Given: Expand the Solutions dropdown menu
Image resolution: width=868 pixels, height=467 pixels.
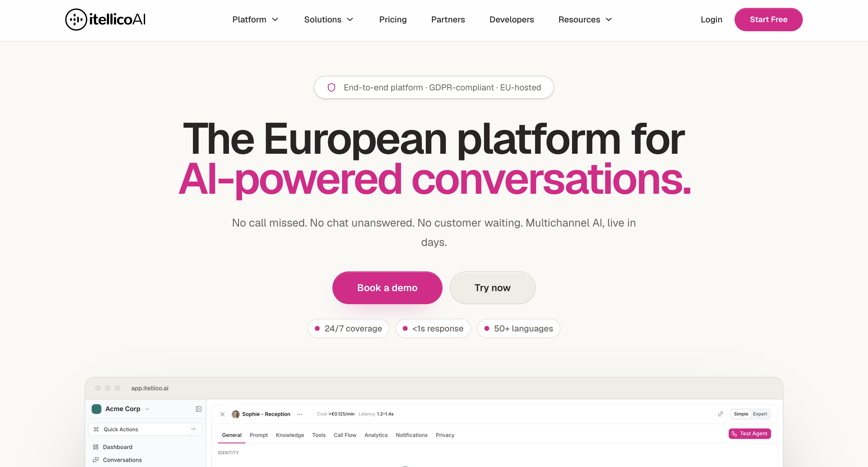Looking at the screenshot, I should click(328, 19).
